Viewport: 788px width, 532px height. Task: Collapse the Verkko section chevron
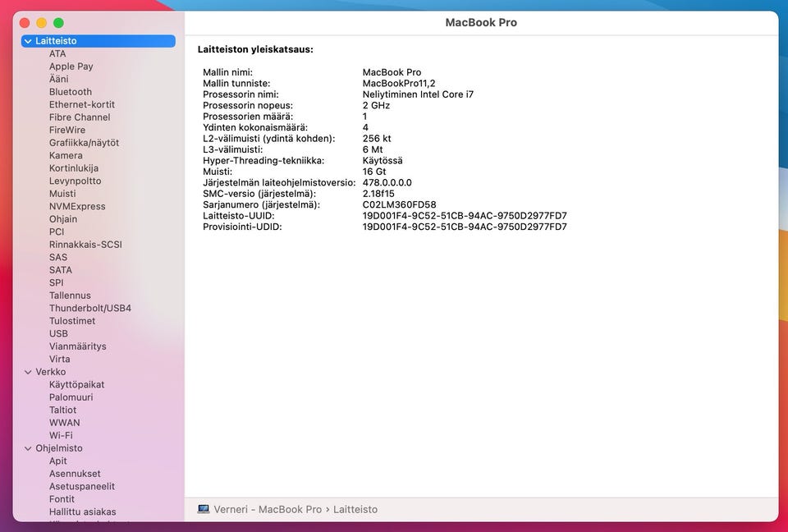28,372
